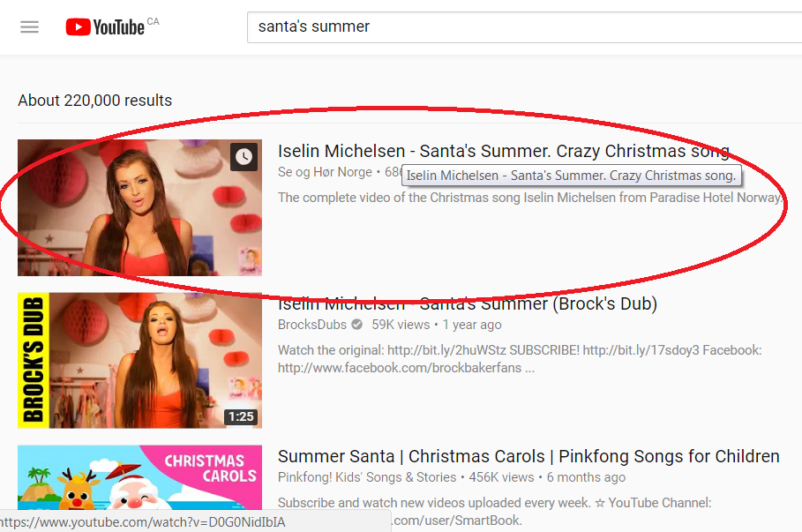
Task: Click the description mentioning Paradise Hotel Norway
Action: (x=530, y=198)
